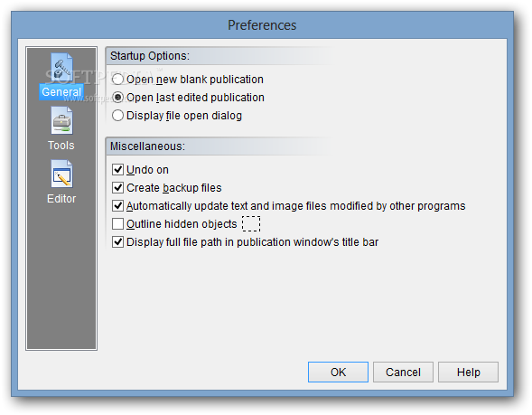The width and height of the screenshot is (532, 415).
Task: Choose Display file open dialog option
Action: (117, 116)
